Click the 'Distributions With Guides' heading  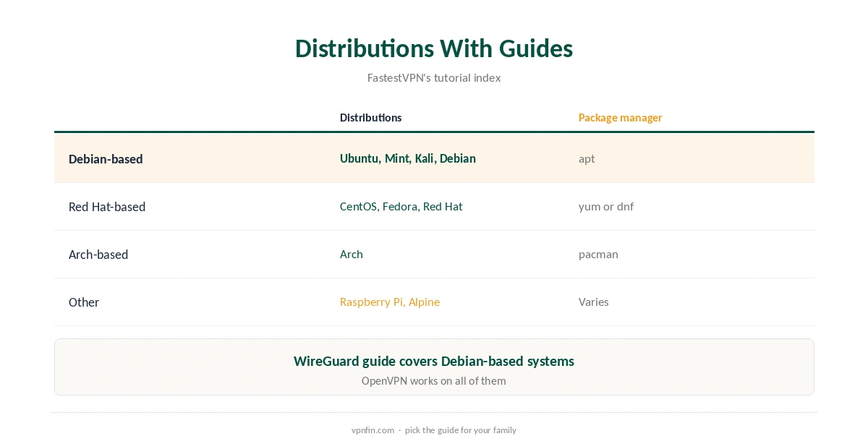coord(434,48)
